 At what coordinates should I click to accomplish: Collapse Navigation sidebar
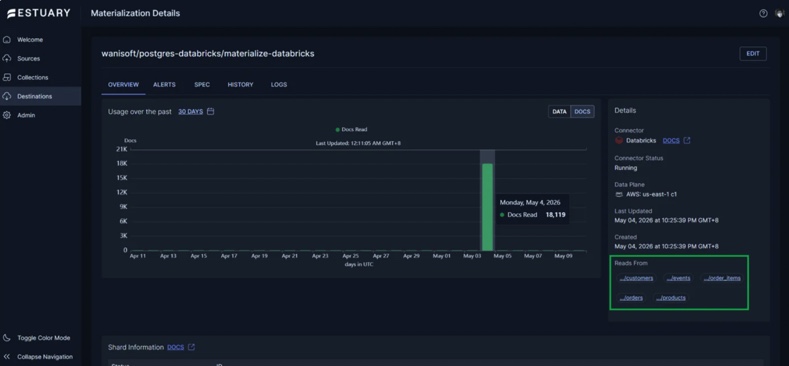pyautogui.click(x=44, y=356)
